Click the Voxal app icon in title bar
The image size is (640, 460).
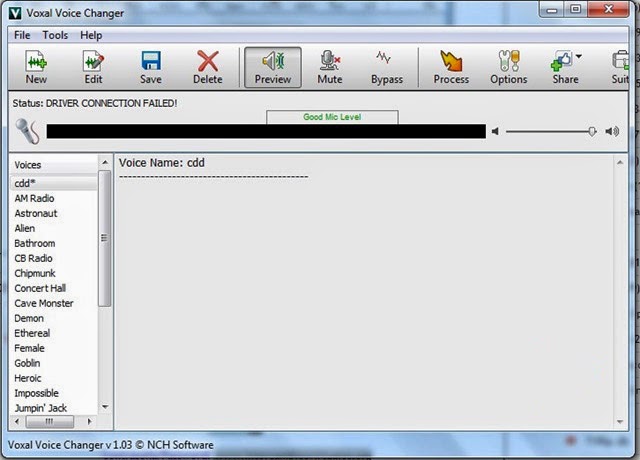15,13
